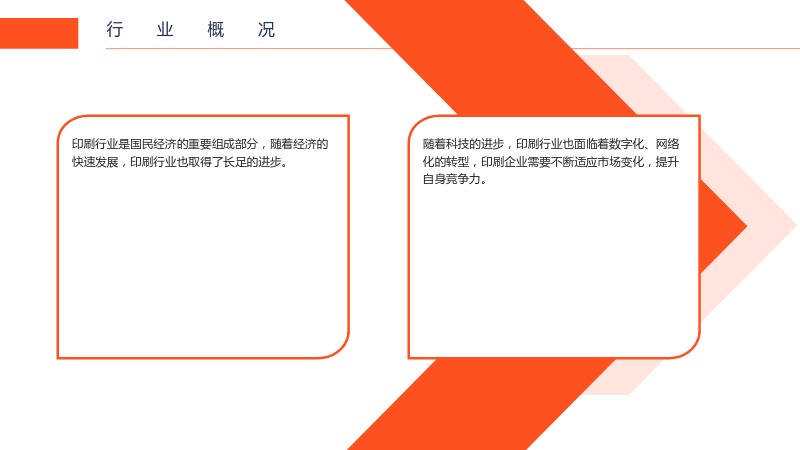The height and width of the screenshot is (450, 800).
Task: Click the rounded top-left corner of the right box
Action: tap(421, 128)
